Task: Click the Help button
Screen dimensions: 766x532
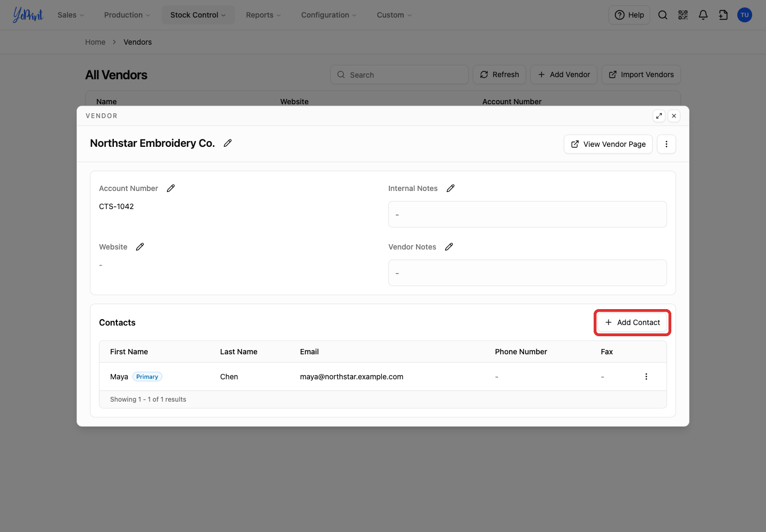Action: point(629,15)
